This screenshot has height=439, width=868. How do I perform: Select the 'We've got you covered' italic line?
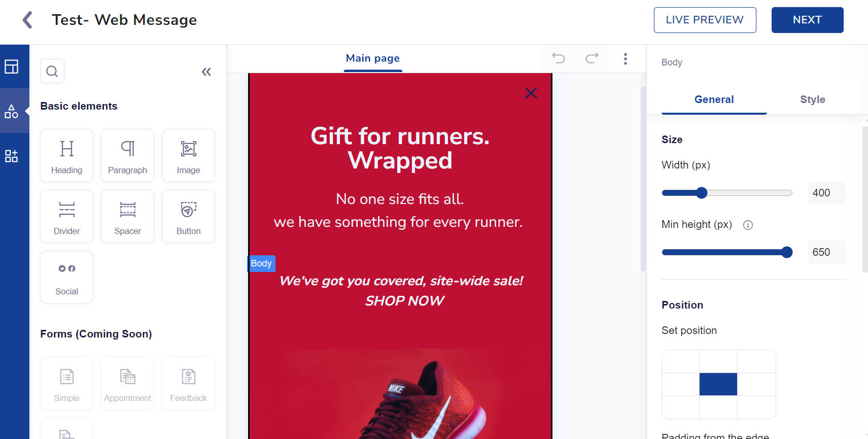(401, 281)
